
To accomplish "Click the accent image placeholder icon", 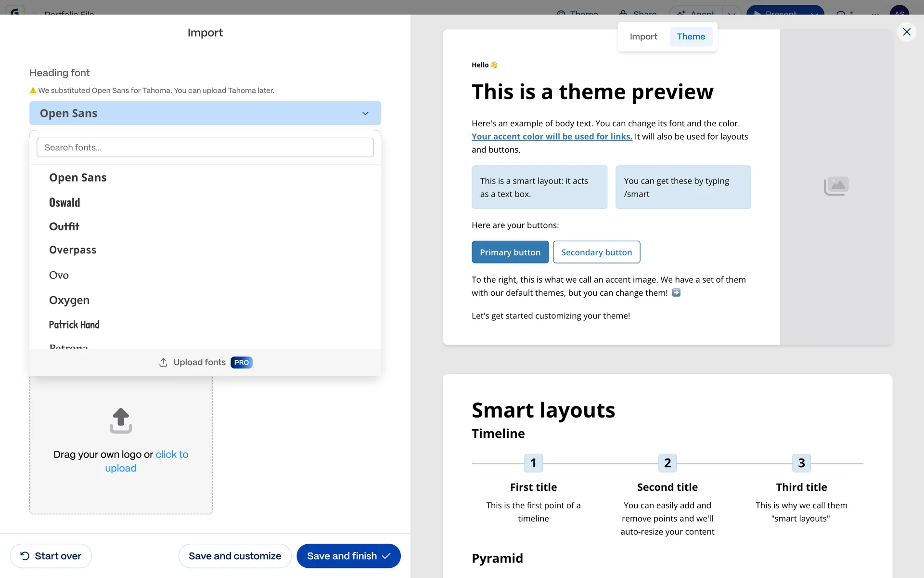I will [x=836, y=186].
